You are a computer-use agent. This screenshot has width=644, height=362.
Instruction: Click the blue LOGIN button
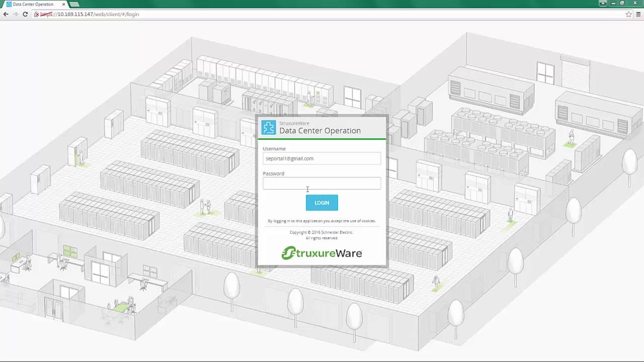click(x=321, y=203)
